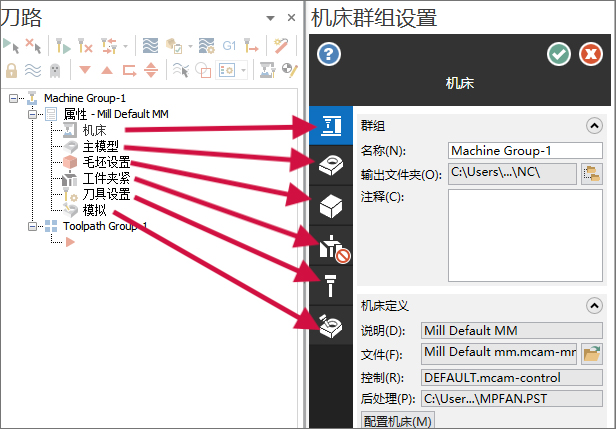Image resolution: width=616 pixels, height=429 pixels.
Task: Click the machine with tool icon in toolbar
Action: pyautogui.click(x=268, y=70)
